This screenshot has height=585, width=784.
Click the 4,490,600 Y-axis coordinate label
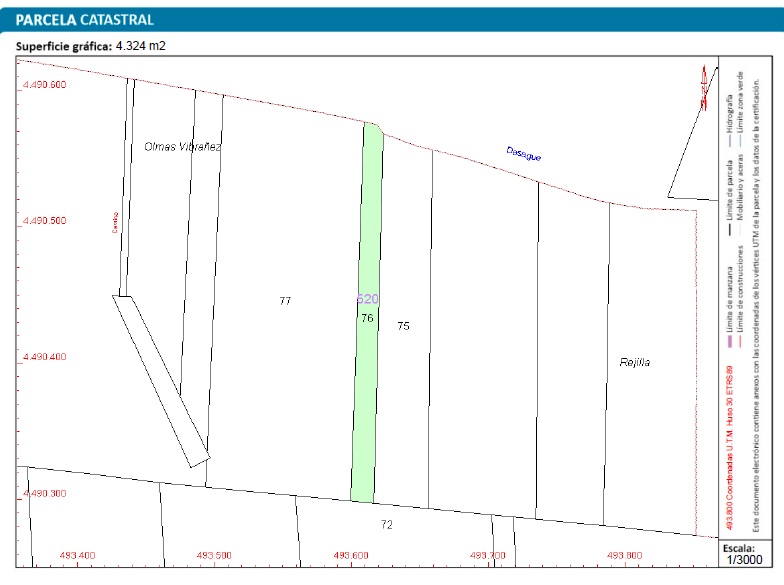tap(44, 85)
